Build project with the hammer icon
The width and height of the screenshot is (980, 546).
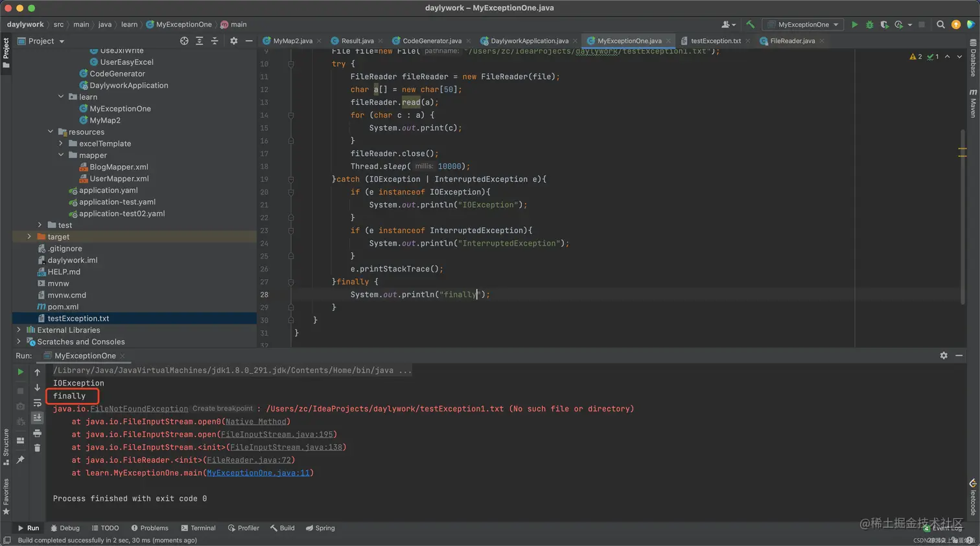coord(750,25)
